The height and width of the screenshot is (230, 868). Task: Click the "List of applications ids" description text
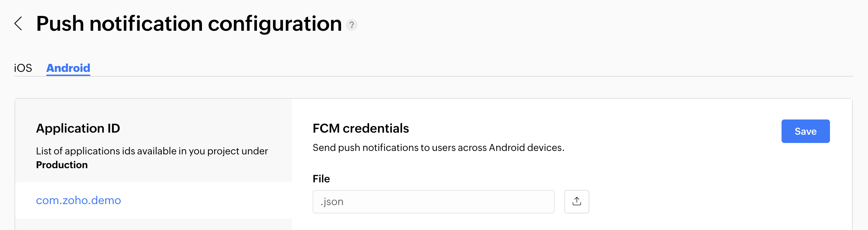(x=152, y=151)
